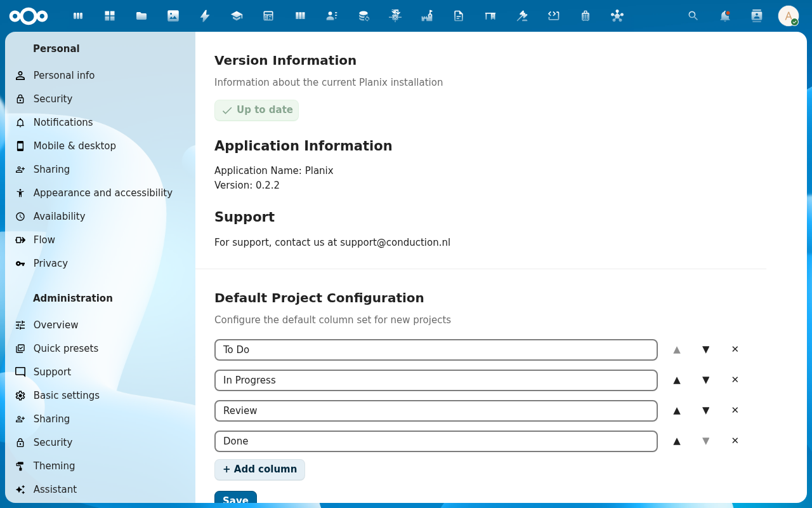Image resolution: width=812 pixels, height=508 pixels.
Task: Remove the Review column
Action: 735,411
